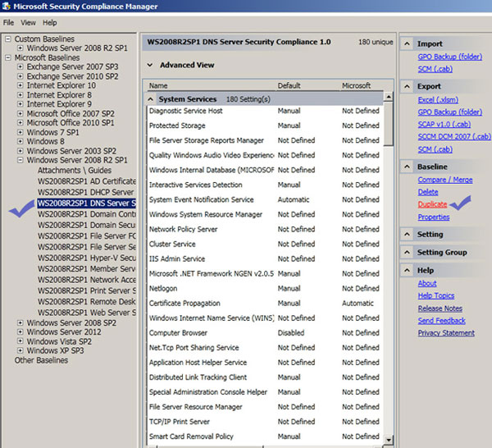Open the File menu
Screen dimensions: 492x448
8,23
